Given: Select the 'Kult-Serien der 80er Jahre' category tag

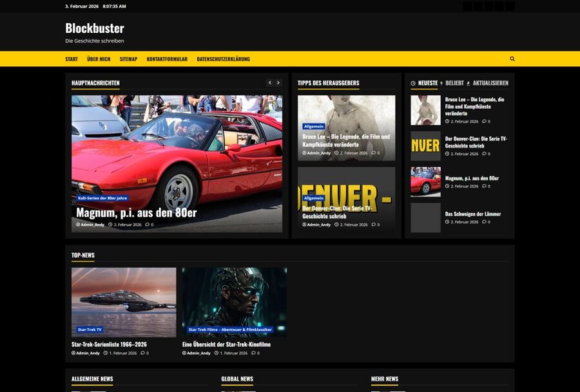Looking at the screenshot, I should coord(102,198).
